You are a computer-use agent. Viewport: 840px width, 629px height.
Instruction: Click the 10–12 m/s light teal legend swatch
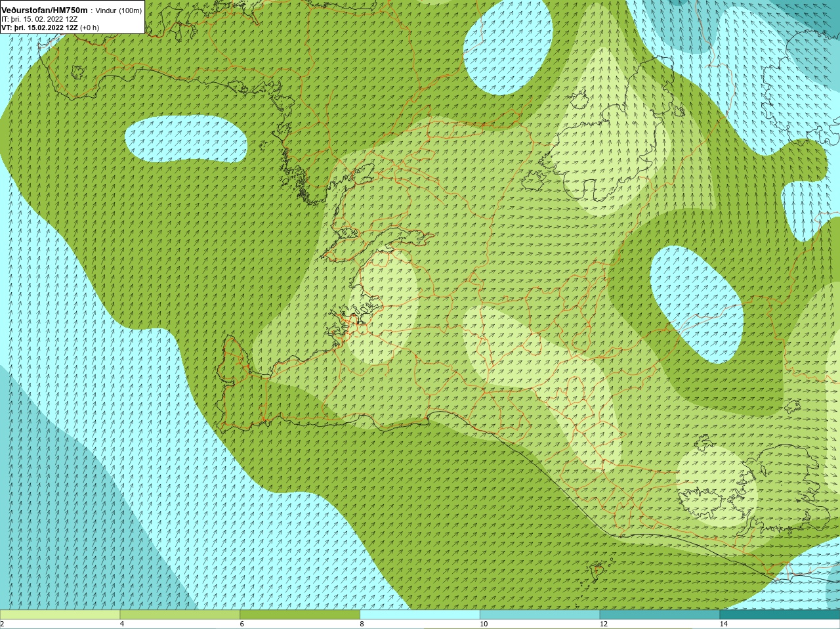tap(539, 615)
